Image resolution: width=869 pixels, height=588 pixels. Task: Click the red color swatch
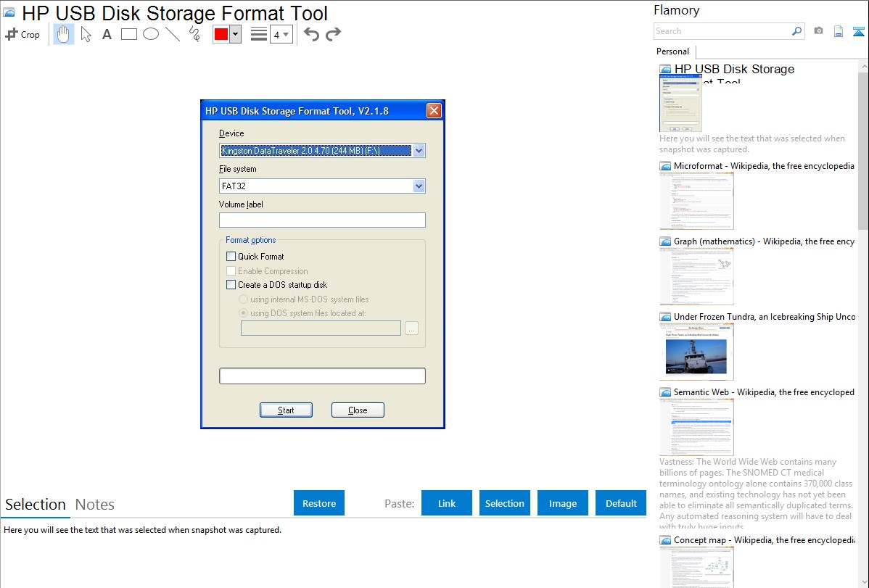(221, 34)
